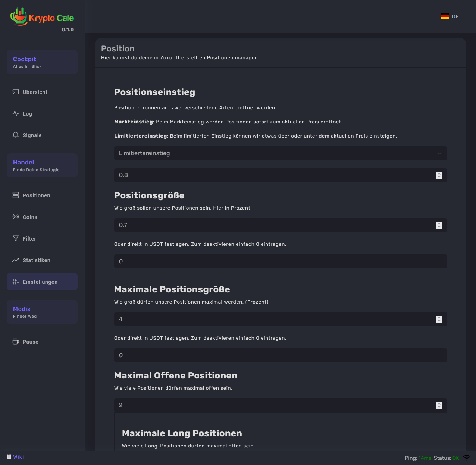Click the Maximal Offene Positionen field
The height and width of the screenshot is (465, 476).
click(x=274, y=405)
